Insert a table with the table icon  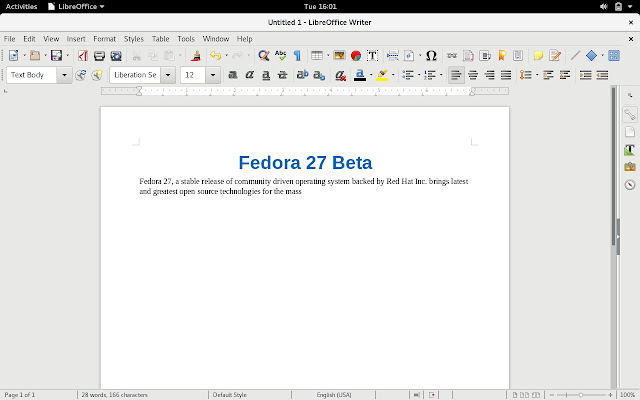point(317,55)
